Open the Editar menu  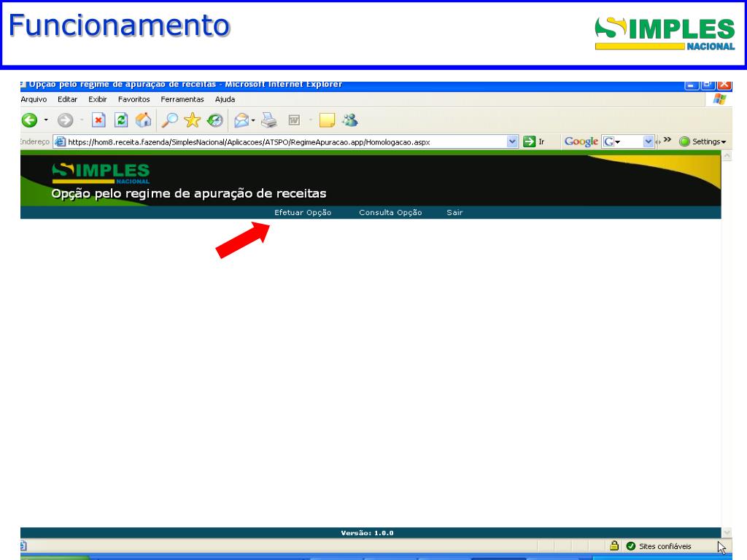[67, 99]
